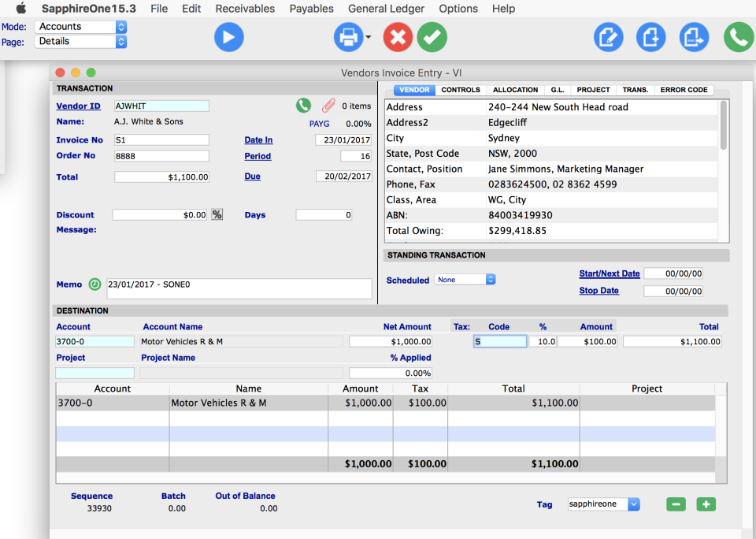
Task: Click the Days input field
Action: pos(324,214)
